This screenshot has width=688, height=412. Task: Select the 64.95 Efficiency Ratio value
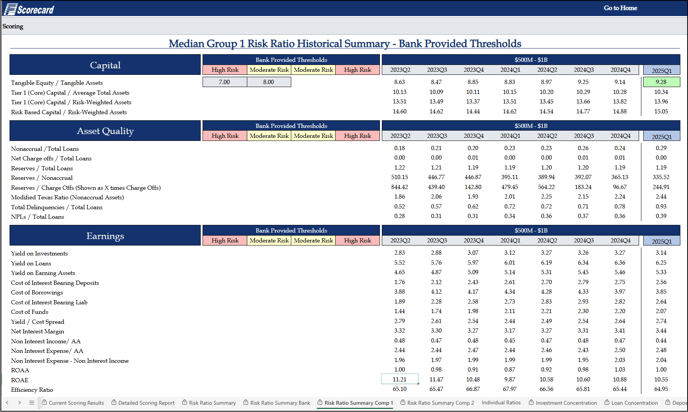[661, 389]
